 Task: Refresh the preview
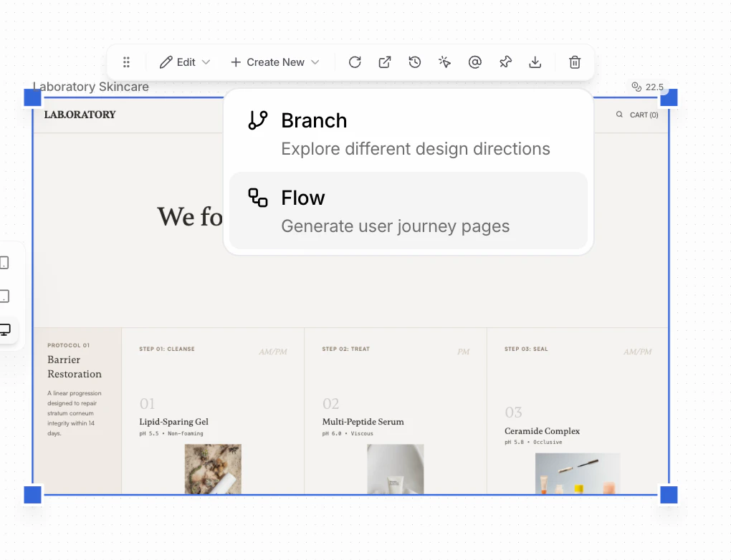[x=354, y=62]
